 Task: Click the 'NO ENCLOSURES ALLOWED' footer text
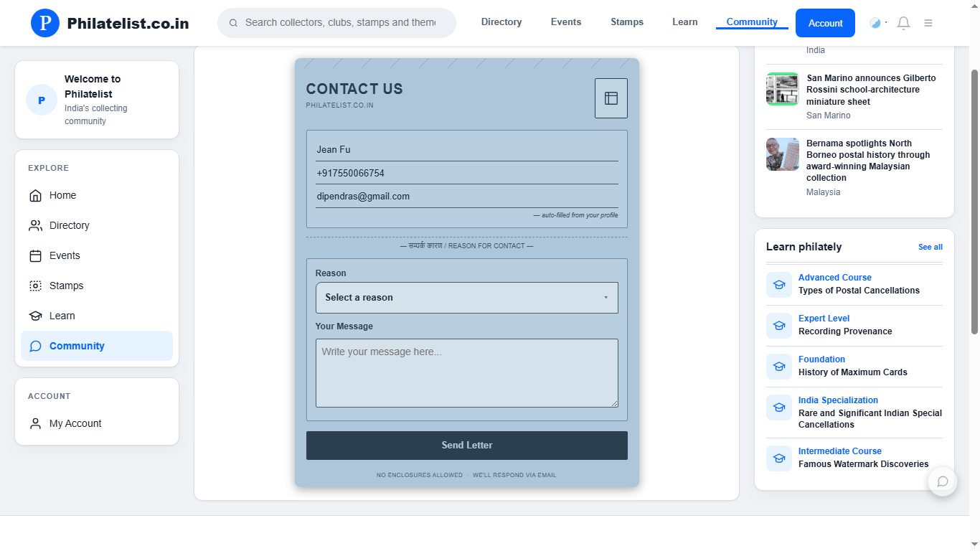[420, 475]
